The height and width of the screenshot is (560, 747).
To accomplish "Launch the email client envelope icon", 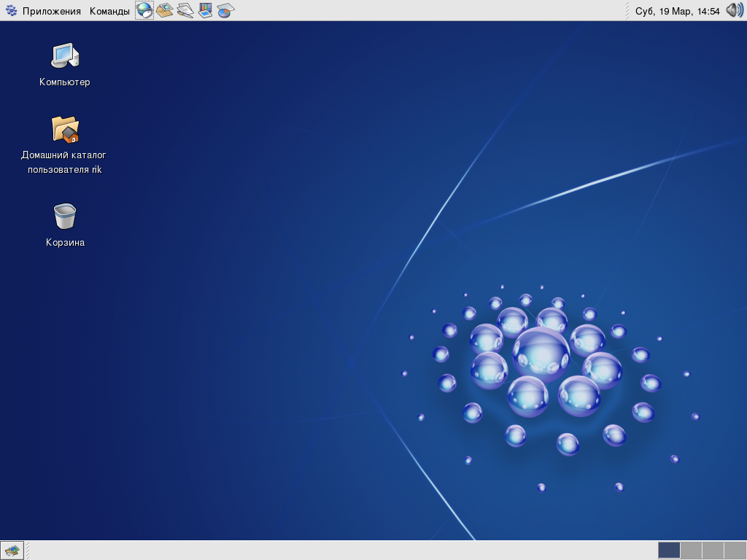I will pos(164,10).
